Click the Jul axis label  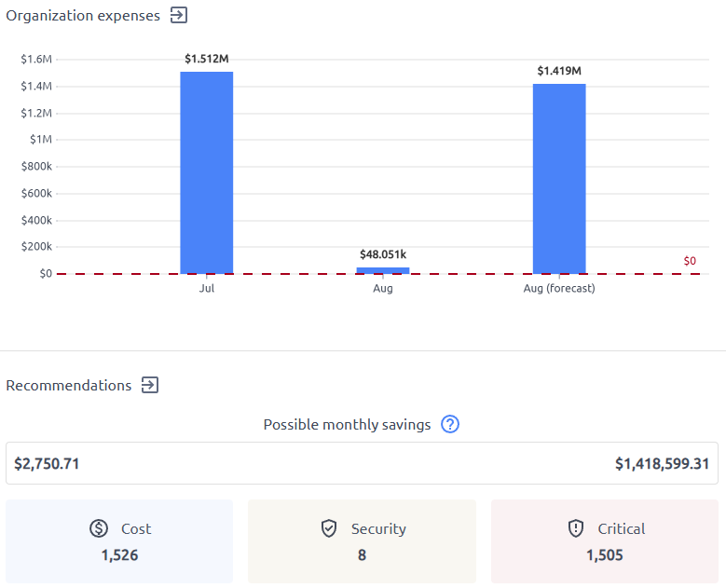[207, 289]
